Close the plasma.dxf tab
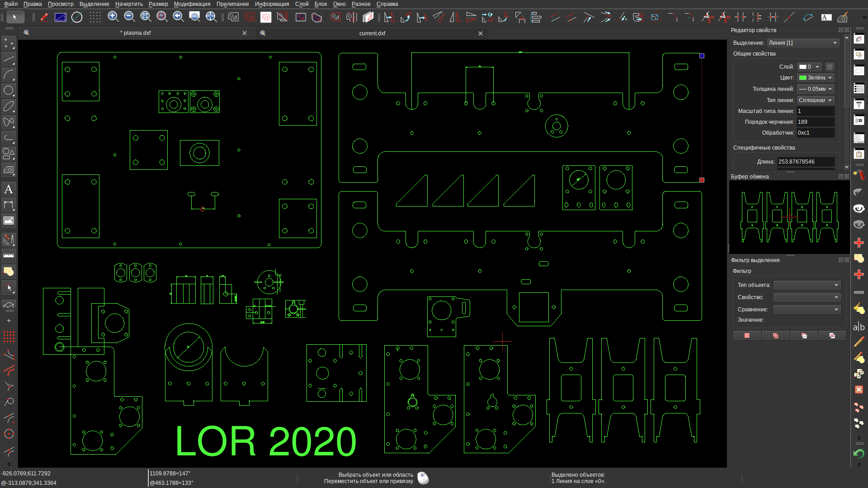 (x=245, y=33)
